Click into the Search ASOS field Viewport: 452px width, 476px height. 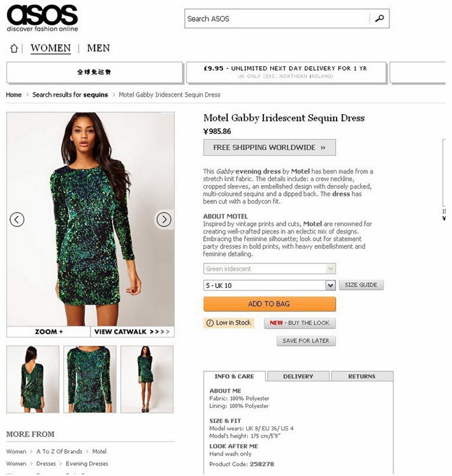[x=277, y=19]
